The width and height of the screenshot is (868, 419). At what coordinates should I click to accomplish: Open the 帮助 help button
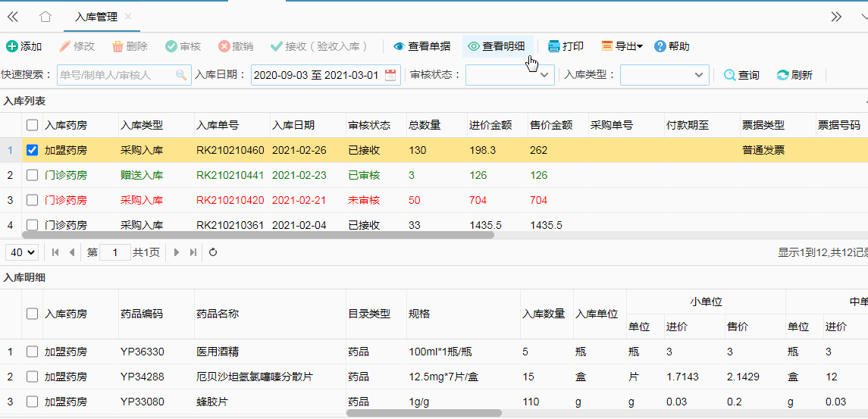(672, 46)
